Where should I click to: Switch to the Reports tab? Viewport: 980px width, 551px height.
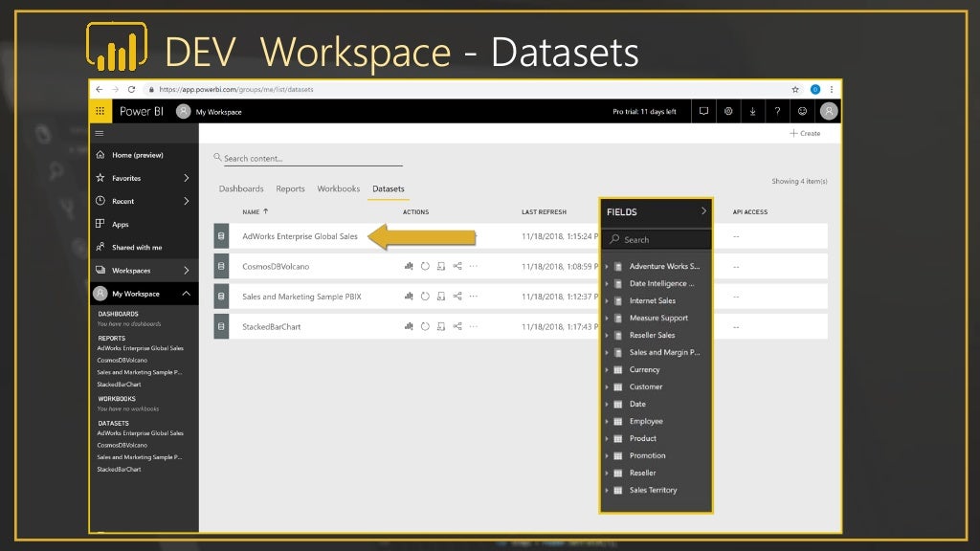[x=290, y=189]
